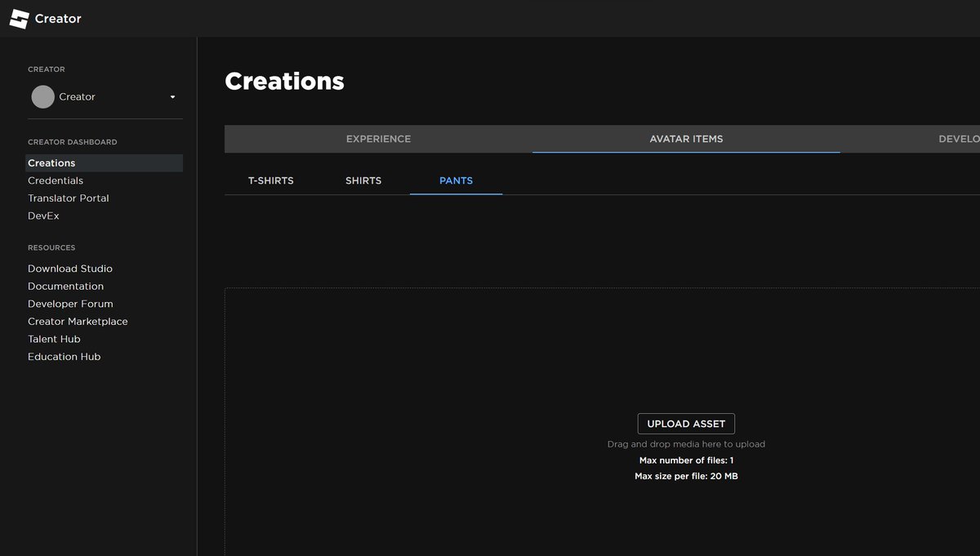
Task: Visit the Developer Forum link
Action: click(x=70, y=304)
